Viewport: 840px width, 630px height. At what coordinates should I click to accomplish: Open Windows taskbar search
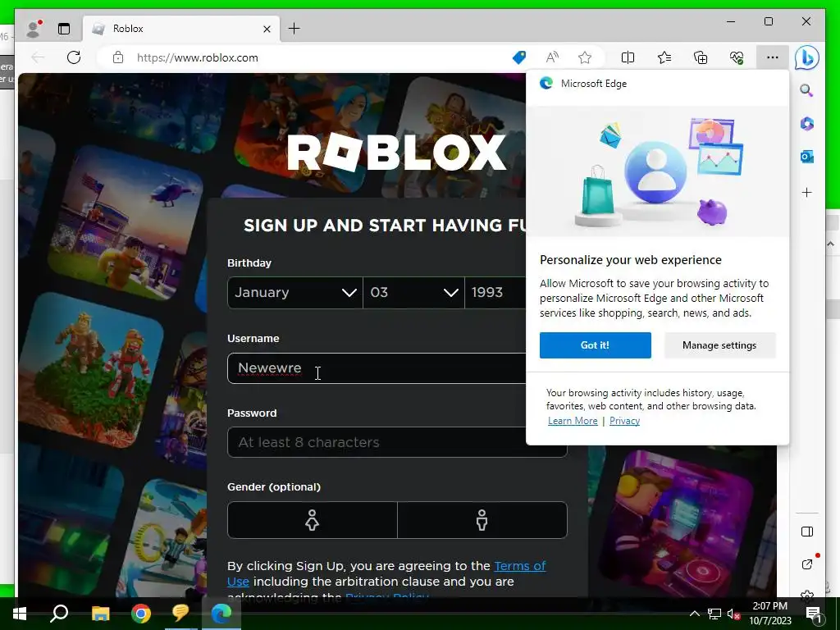(x=59, y=614)
